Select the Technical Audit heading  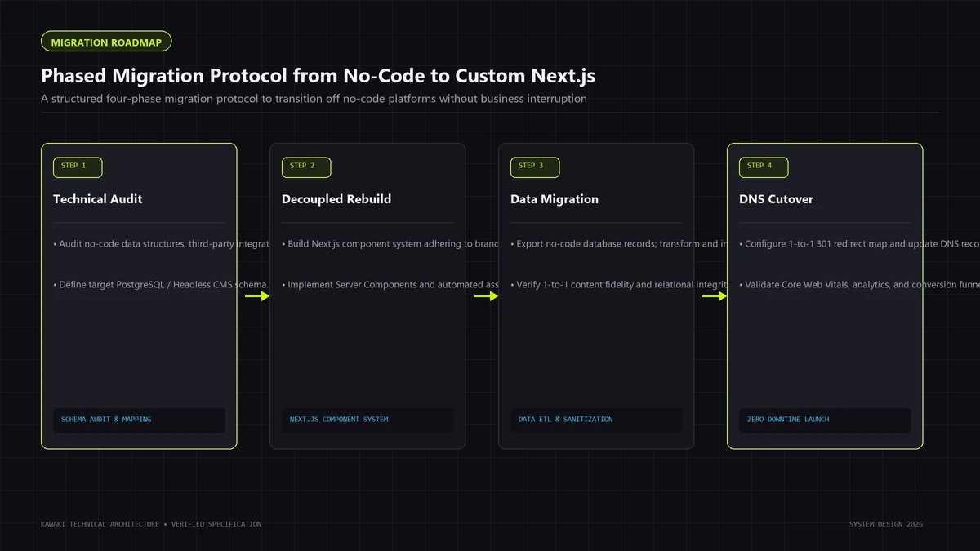pyautogui.click(x=98, y=199)
